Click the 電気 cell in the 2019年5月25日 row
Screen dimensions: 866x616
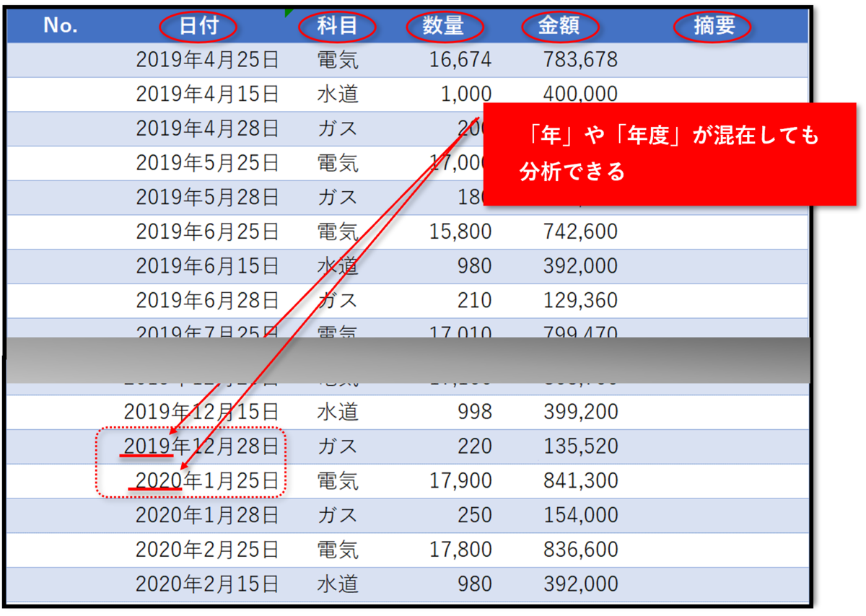(x=338, y=163)
